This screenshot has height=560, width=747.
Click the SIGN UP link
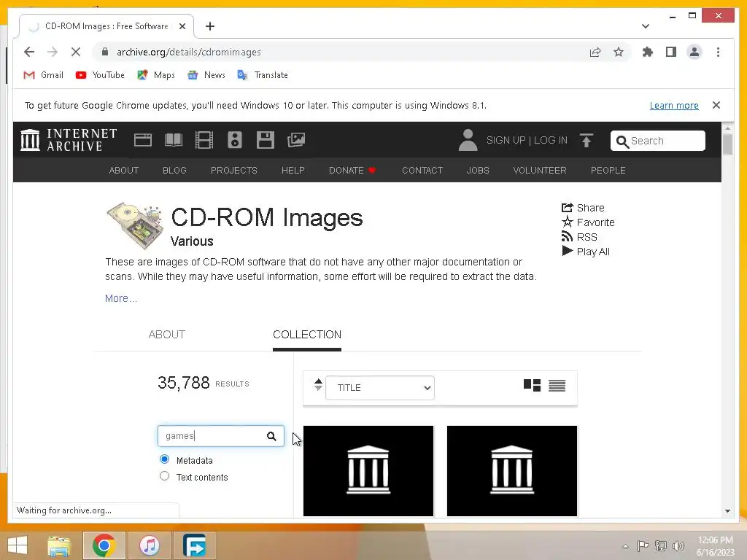pyautogui.click(x=506, y=140)
